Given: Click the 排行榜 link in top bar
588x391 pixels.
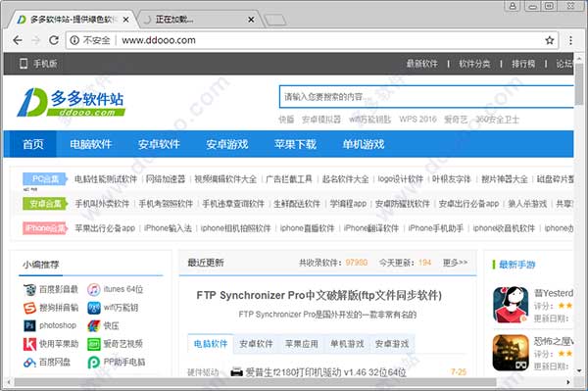Looking at the screenshot, I should [x=523, y=64].
